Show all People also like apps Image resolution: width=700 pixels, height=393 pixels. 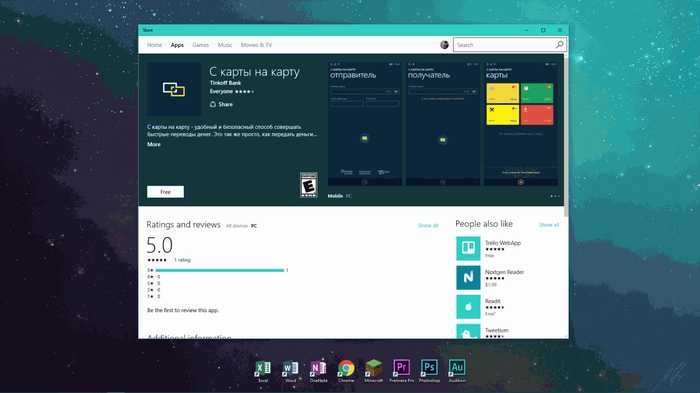pos(549,225)
